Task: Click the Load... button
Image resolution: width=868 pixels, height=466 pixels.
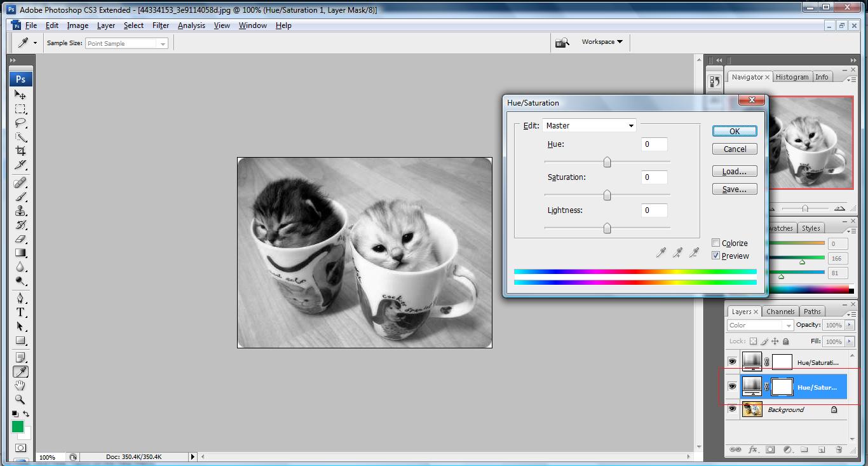Action: [x=735, y=172]
